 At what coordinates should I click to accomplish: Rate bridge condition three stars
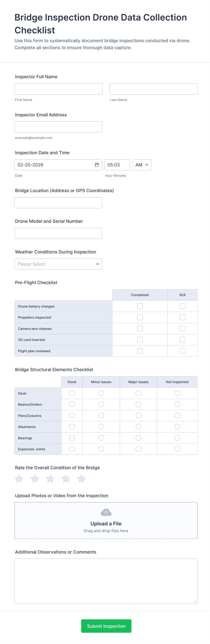click(x=50, y=479)
